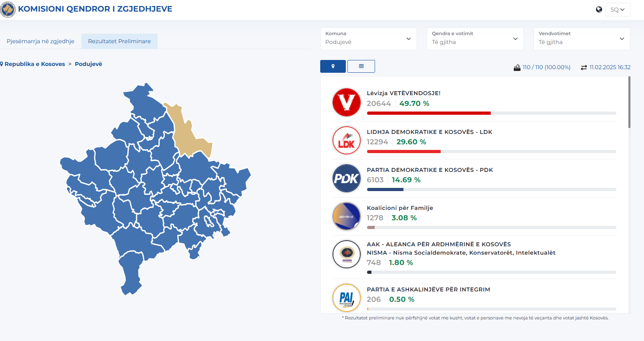
Task: Click the results list vertical scrollbar
Action: pyautogui.click(x=629, y=102)
